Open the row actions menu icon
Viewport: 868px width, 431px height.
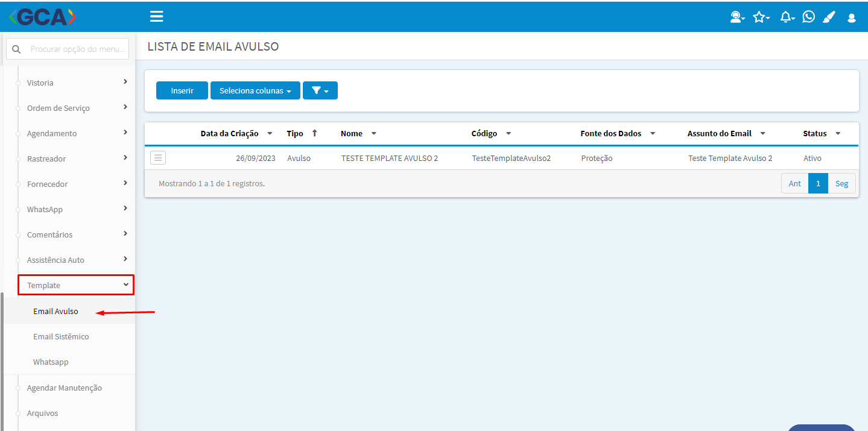click(158, 158)
